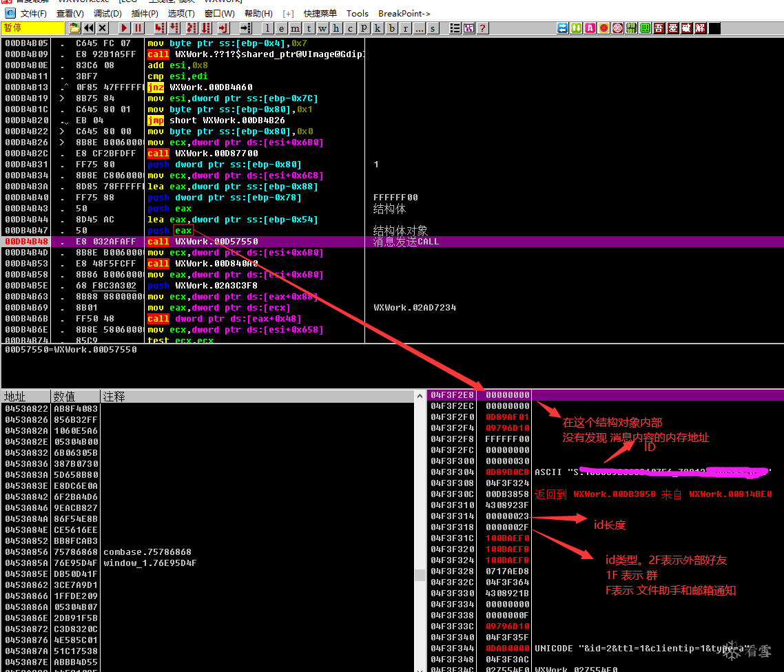Click the CPU window 'C' icon in menu bar
This screenshot has width=784, height=672.
point(10,13)
